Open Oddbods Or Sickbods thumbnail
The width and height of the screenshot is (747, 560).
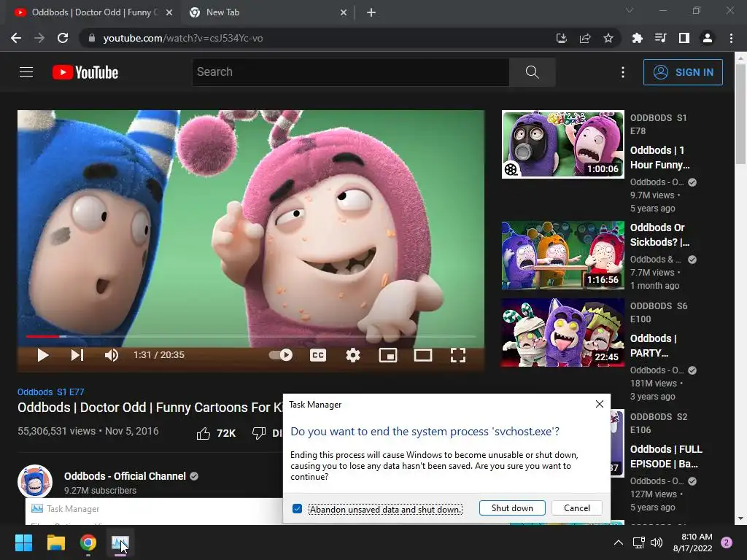pos(562,254)
